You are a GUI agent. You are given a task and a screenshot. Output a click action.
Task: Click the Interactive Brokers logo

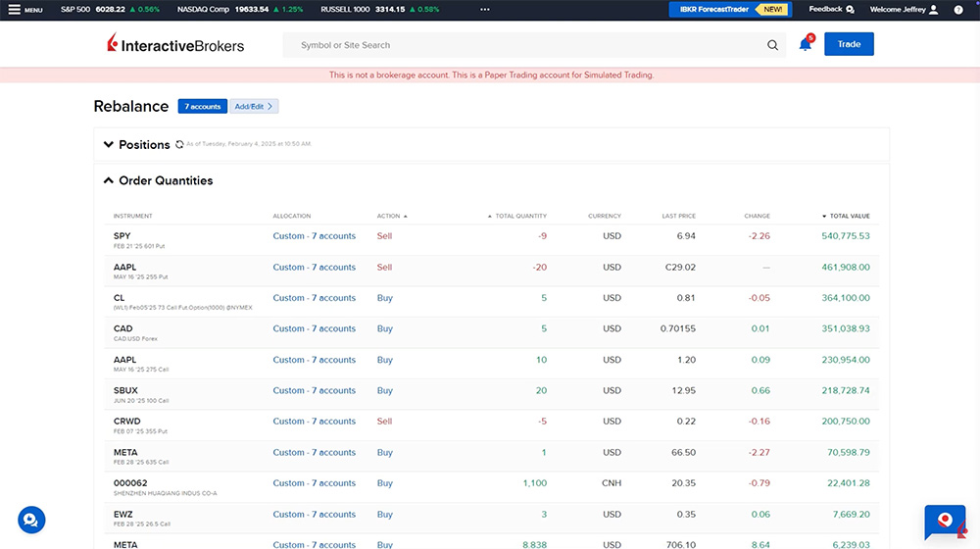pyautogui.click(x=176, y=45)
